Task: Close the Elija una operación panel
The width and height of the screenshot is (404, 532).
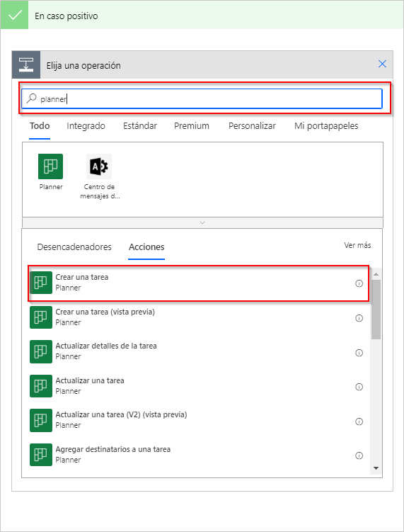Action: pyautogui.click(x=382, y=64)
